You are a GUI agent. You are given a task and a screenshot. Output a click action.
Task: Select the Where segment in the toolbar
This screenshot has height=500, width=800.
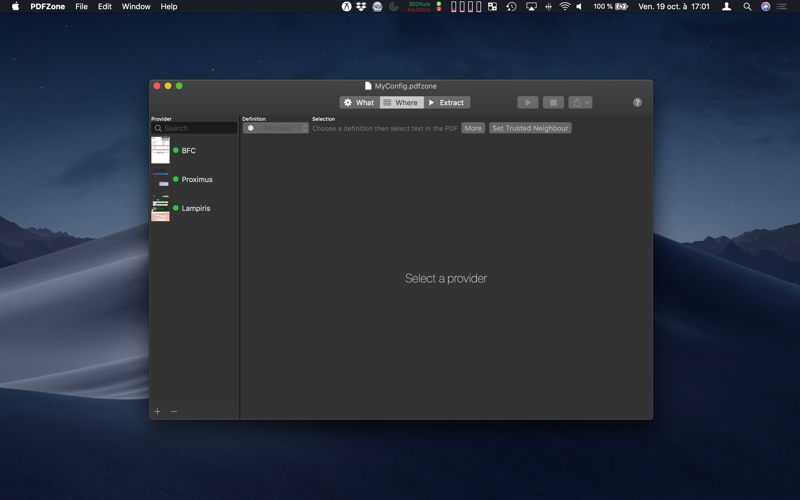pos(402,103)
